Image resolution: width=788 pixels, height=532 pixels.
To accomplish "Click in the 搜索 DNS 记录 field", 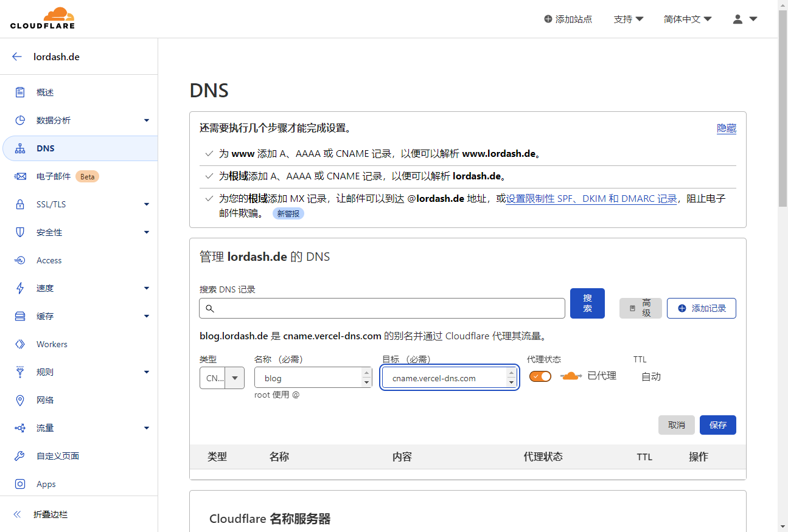I will click(x=382, y=308).
